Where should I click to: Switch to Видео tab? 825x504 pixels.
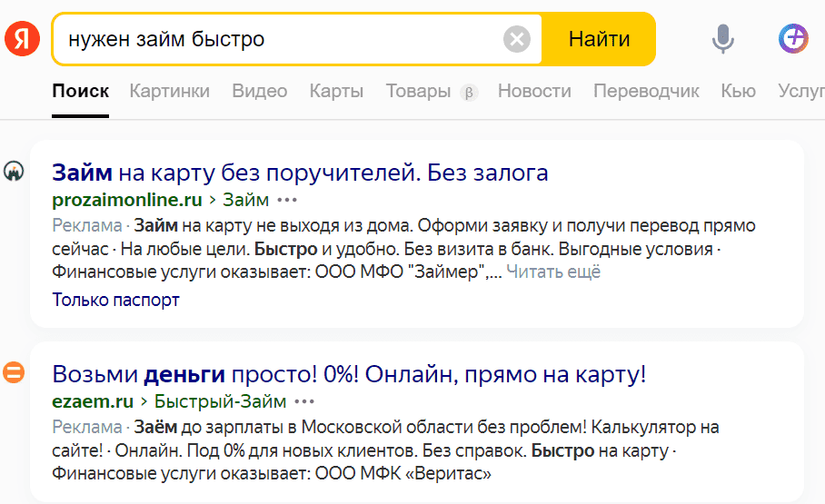tap(259, 91)
